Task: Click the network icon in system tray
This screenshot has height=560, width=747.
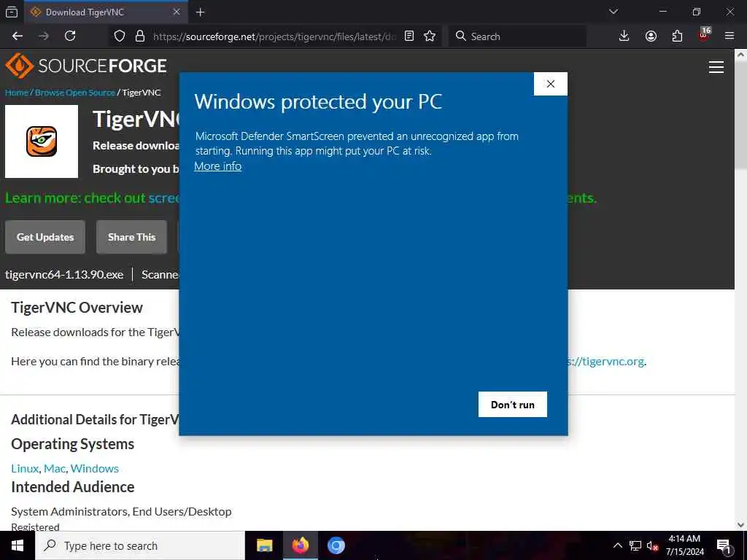Action: 635,545
